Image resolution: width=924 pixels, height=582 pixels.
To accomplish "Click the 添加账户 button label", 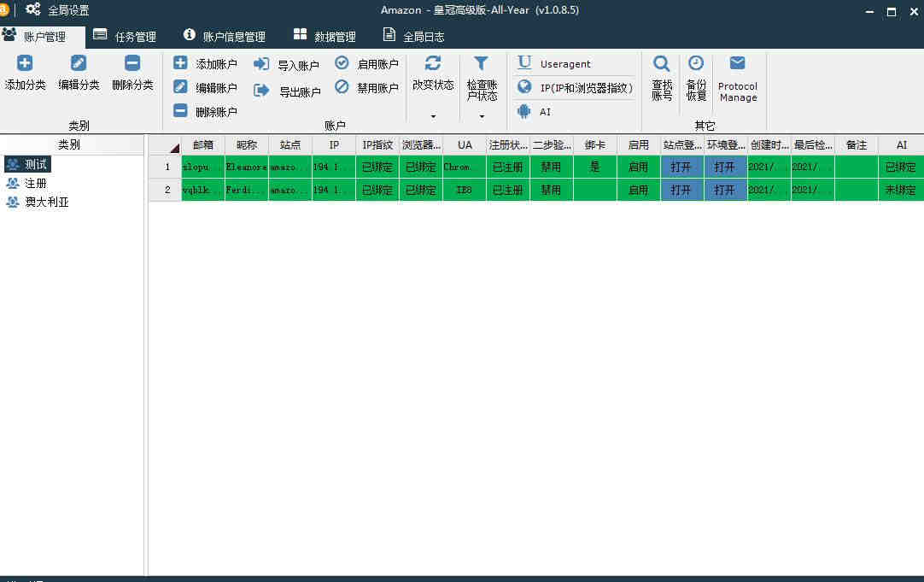I will (216, 64).
